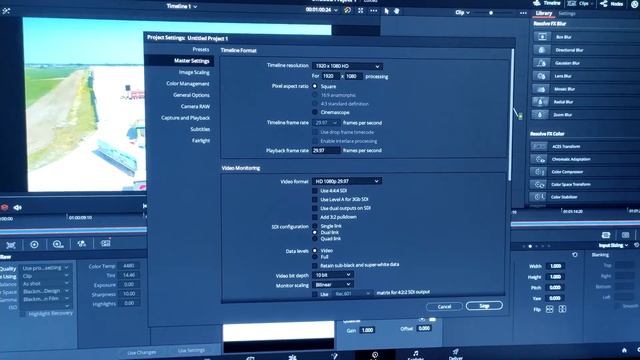Click the Playback frame rate input field
Viewport: 640px width, 360px height.
(x=326, y=151)
